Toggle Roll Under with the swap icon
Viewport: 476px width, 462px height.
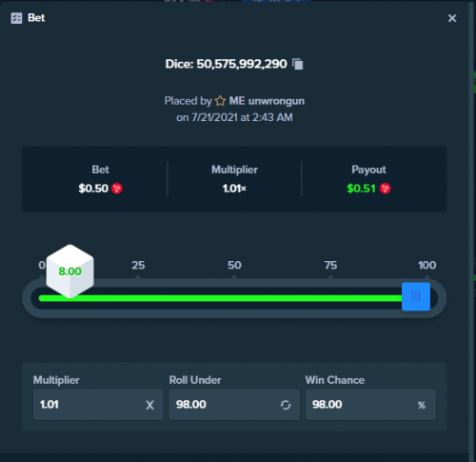[286, 405]
